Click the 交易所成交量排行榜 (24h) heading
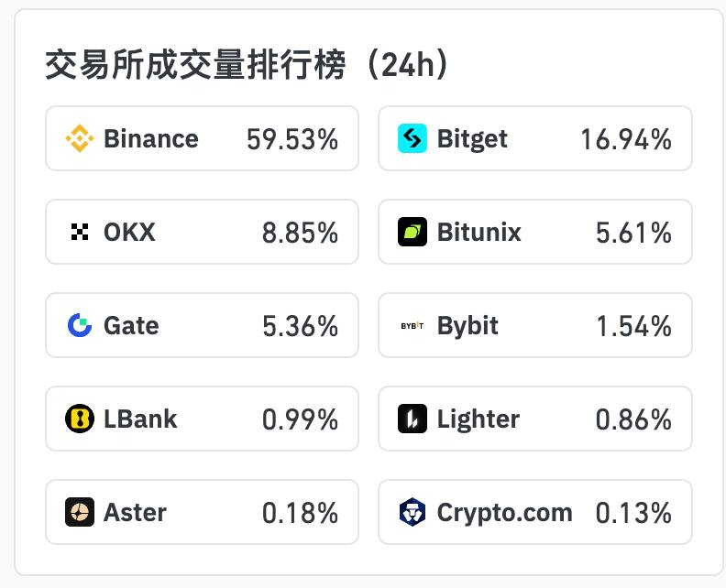The image size is (726, 588). point(247,66)
